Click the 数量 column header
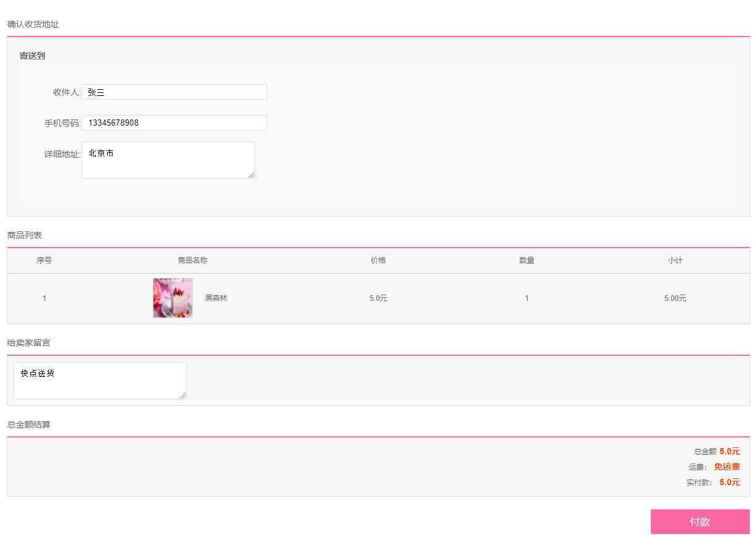This screenshot has width=756, height=552. tap(527, 261)
